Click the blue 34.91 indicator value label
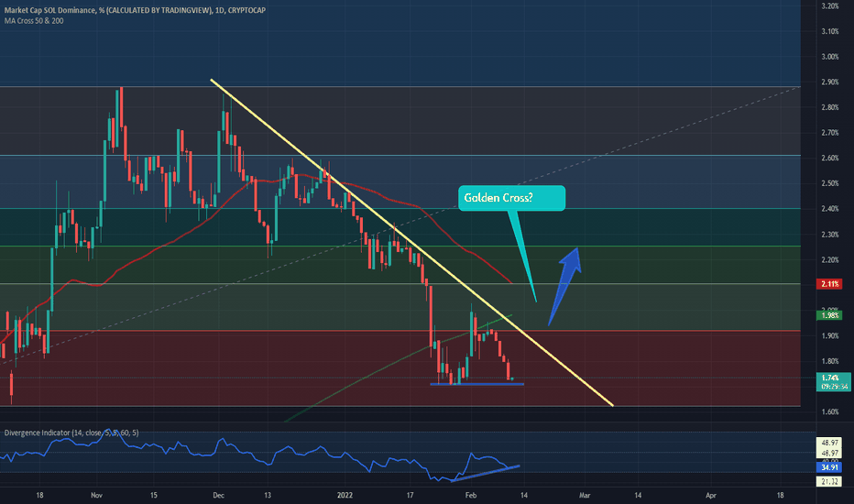The image size is (854, 504). [830, 467]
